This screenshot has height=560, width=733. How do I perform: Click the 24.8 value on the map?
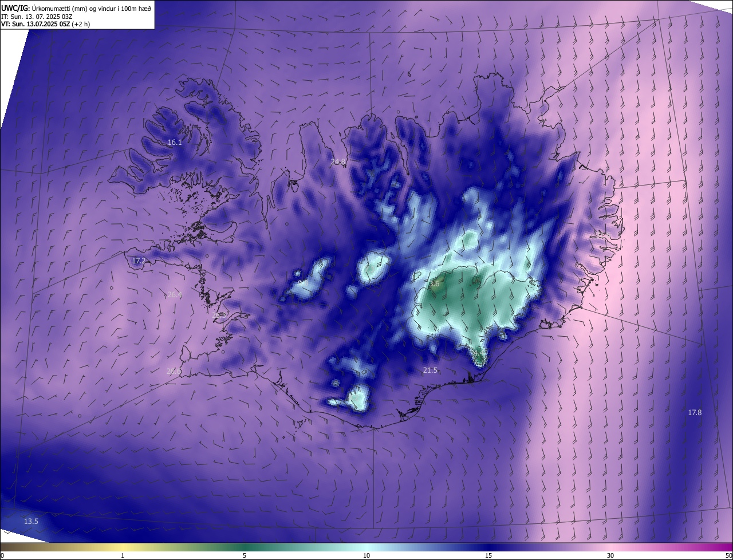pyautogui.click(x=338, y=162)
